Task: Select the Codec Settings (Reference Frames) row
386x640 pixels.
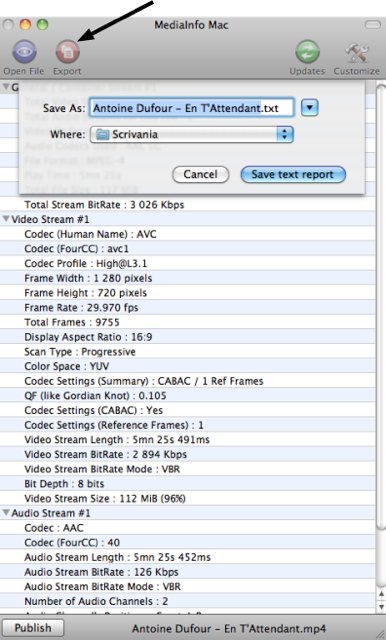Action: [x=187, y=425]
